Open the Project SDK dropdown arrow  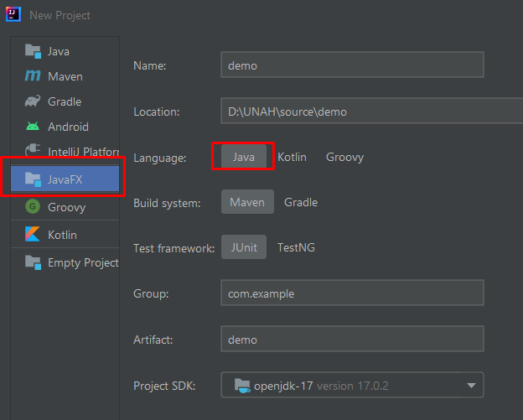[x=471, y=386]
